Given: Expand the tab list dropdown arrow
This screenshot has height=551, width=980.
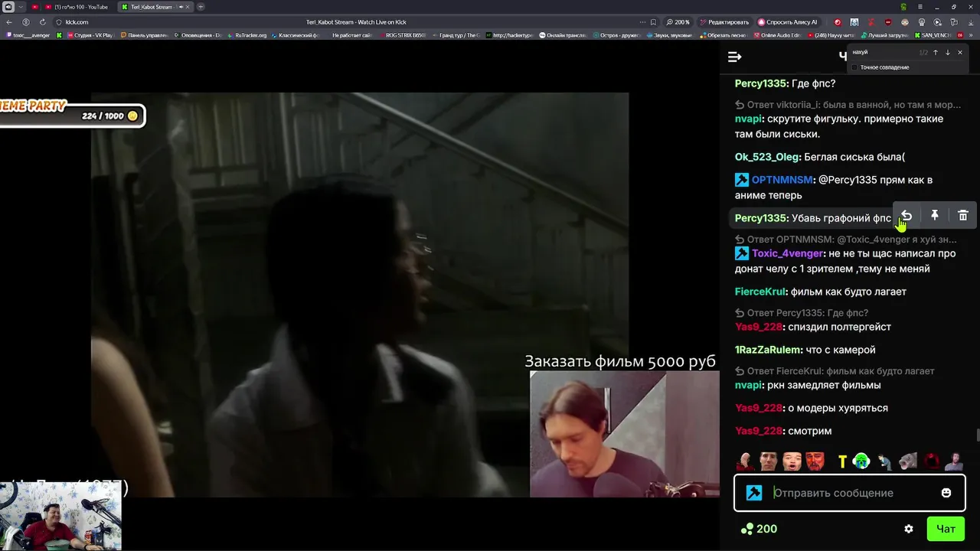Looking at the screenshot, I should click(21, 7).
